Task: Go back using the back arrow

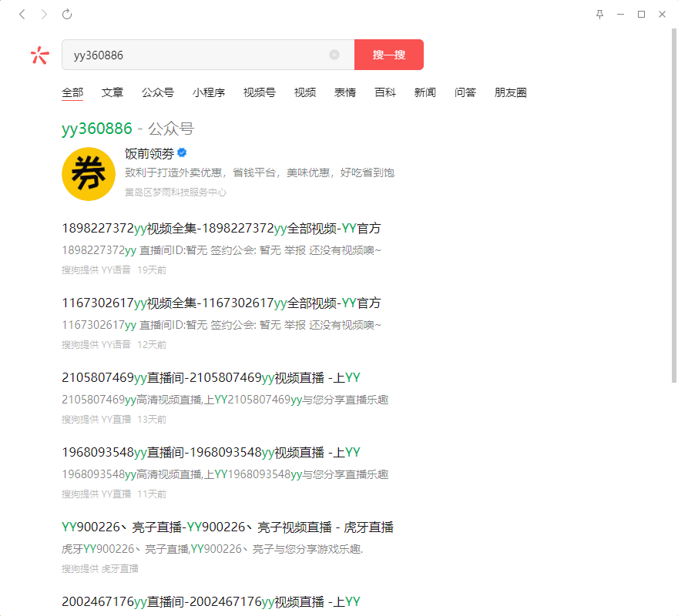Action: (22, 15)
